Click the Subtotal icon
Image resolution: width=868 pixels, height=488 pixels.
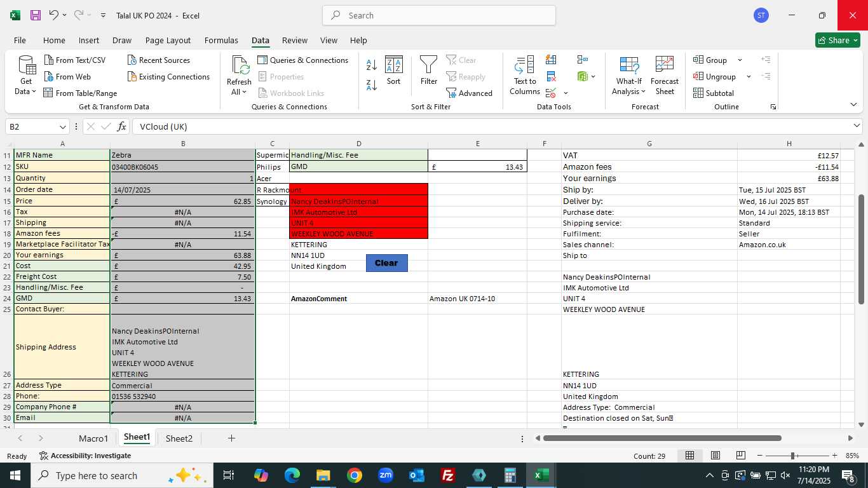click(x=698, y=93)
